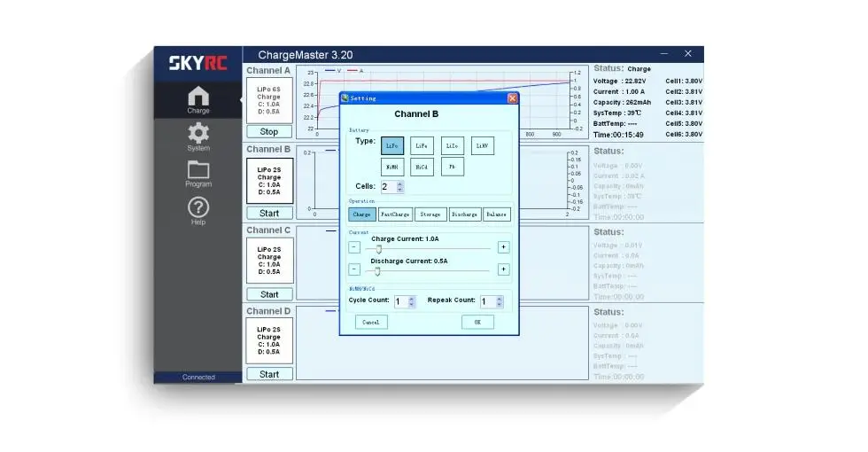Click the Cell4: 3.81V value
Image resolution: width=868 pixels, height=452 pixels.
684,113
